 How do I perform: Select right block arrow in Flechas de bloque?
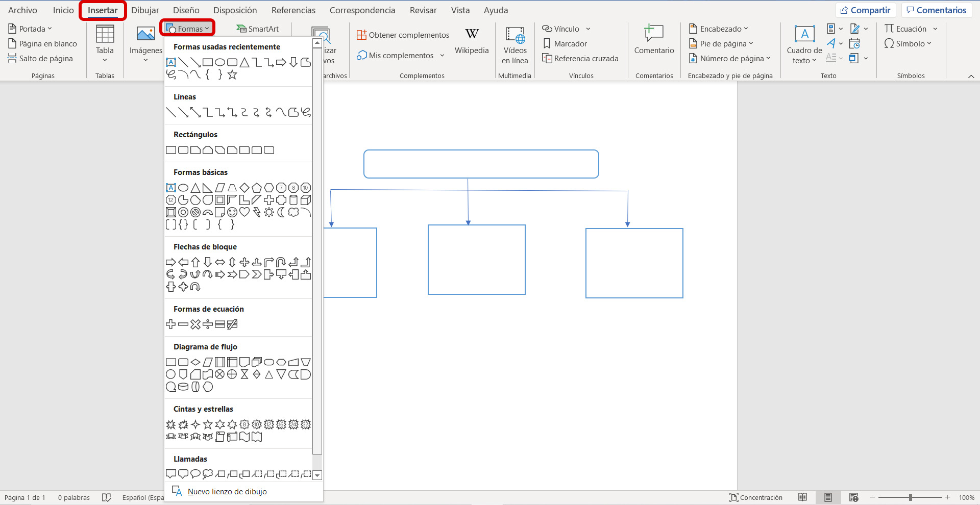171,262
